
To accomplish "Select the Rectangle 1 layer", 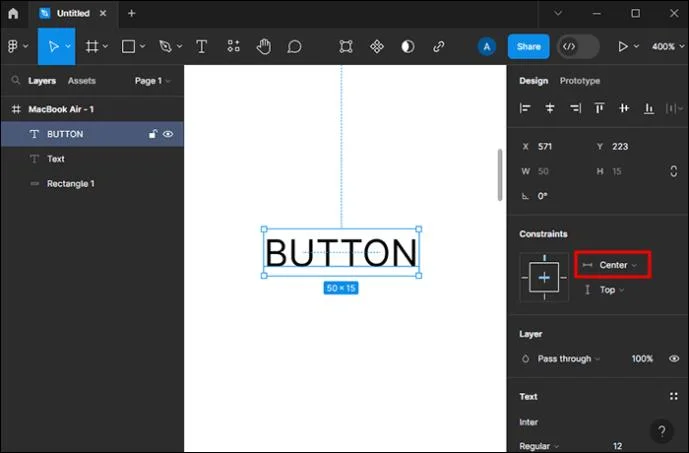I will pos(92,184).
